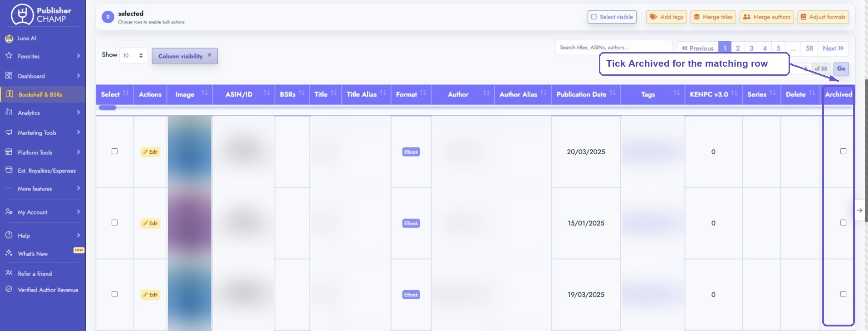
Task: Click the Dashboard grid icon
Action: click(x=9, y=76)
